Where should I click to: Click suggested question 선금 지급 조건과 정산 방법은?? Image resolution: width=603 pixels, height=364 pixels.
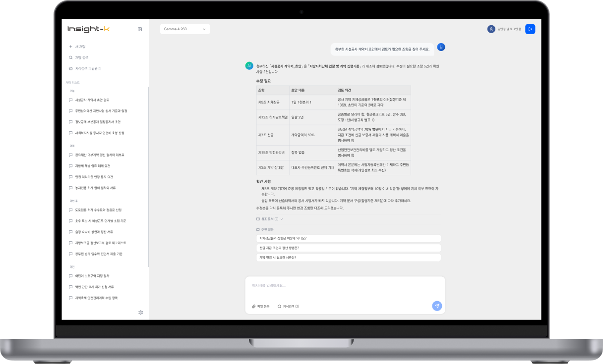pyautogui.click(x=348, y=248)
